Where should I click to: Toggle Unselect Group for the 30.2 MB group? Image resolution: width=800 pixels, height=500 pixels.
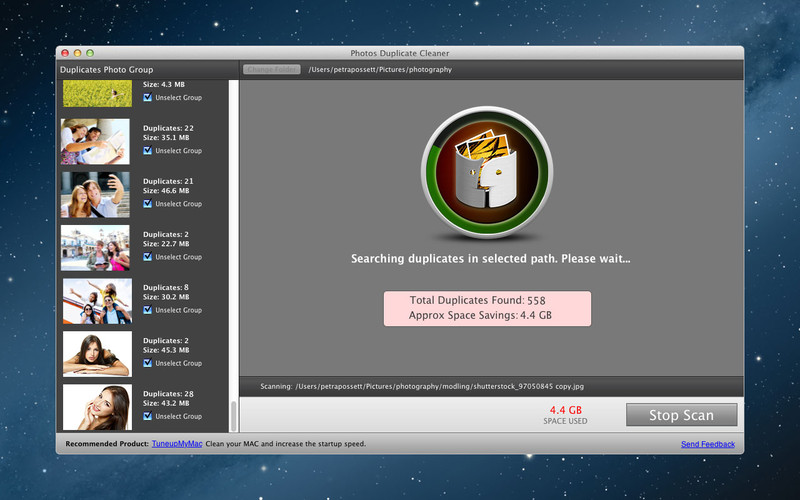tap(148, 310)
